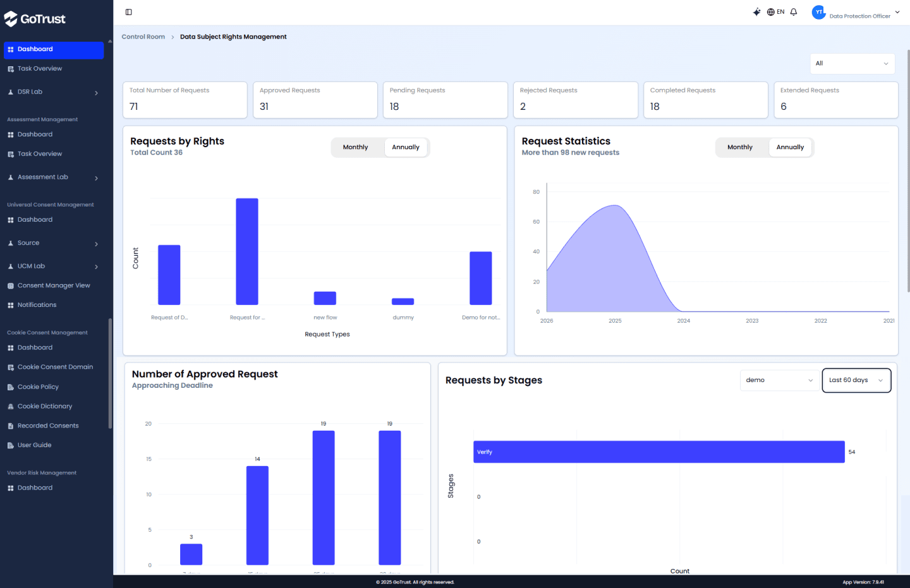Go to Control Room breadcrumb link
910x588 pixels.
click(143, 37)
